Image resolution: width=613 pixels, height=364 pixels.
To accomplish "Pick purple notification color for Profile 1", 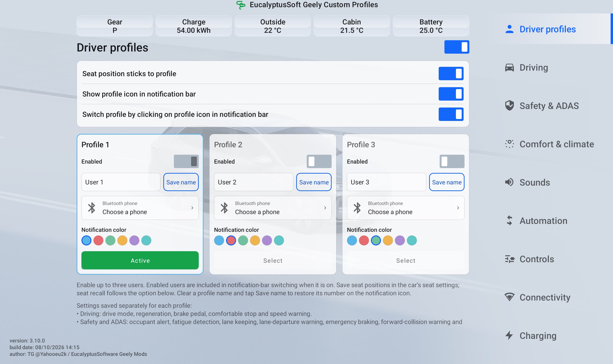I will (x=134, y=240).
